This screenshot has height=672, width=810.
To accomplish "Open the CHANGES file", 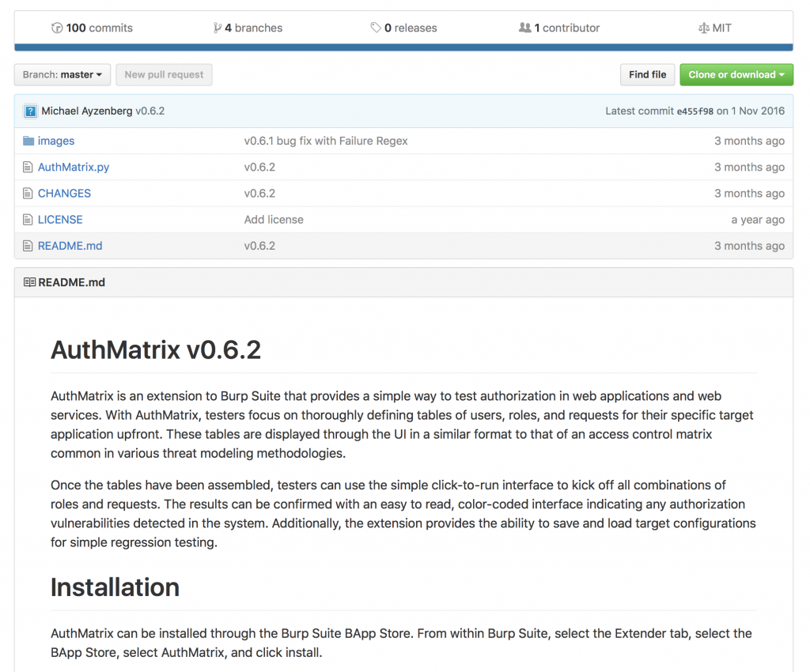I will tap(64, 194).
